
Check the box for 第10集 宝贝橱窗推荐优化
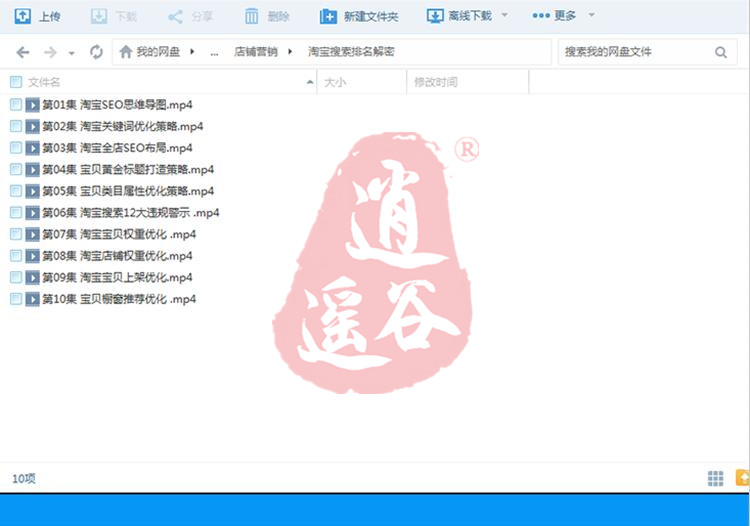[x=16, y=299]
